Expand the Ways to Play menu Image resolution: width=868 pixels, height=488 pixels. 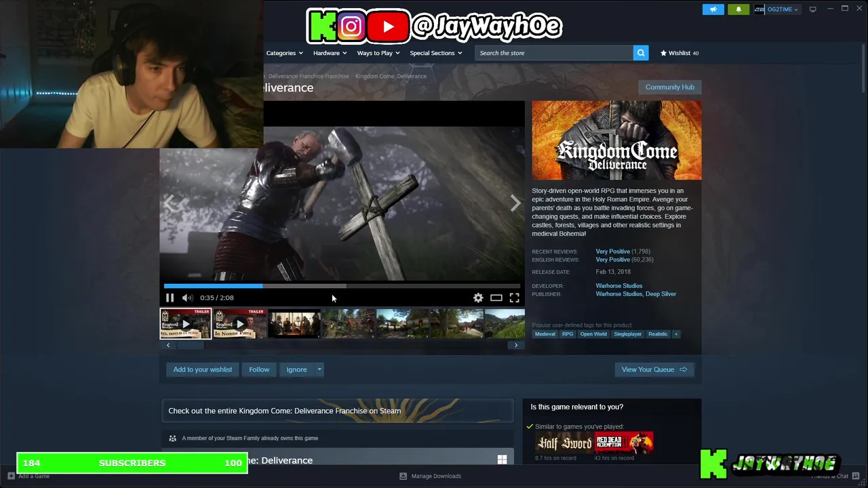378,53
